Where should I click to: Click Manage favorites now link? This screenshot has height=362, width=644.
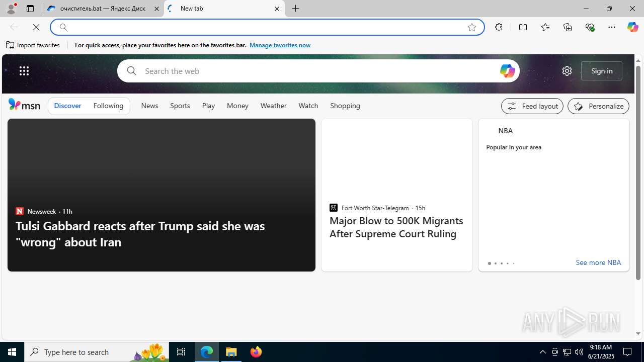tap(280, 45)
